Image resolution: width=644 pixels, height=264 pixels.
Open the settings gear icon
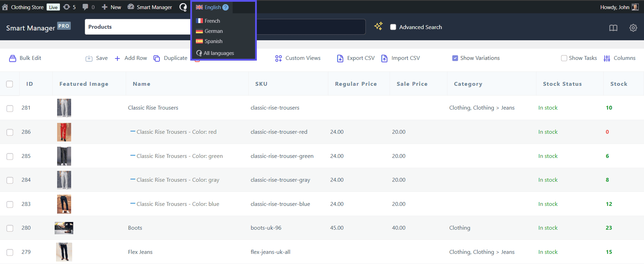(x=633, y=28)
